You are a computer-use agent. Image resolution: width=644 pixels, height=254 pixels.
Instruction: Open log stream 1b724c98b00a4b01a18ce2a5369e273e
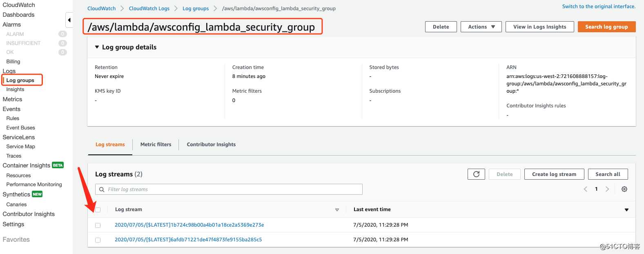coord(189,225)
